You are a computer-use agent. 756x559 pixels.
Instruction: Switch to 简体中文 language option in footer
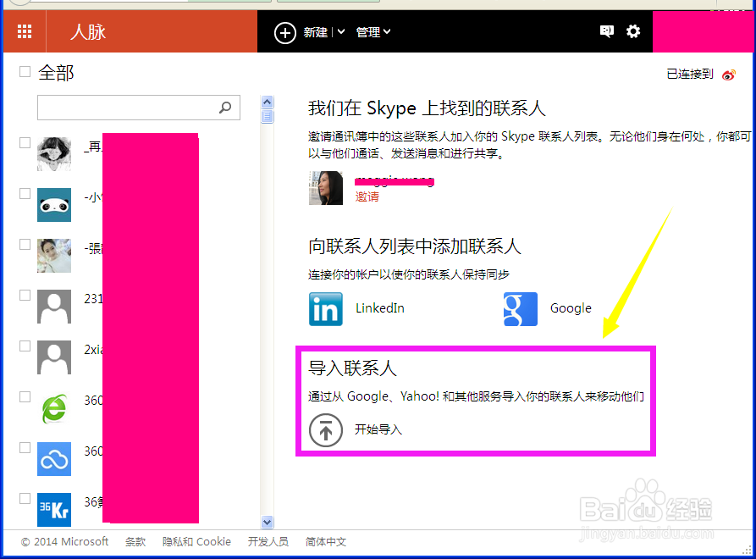tap(326, 541)
